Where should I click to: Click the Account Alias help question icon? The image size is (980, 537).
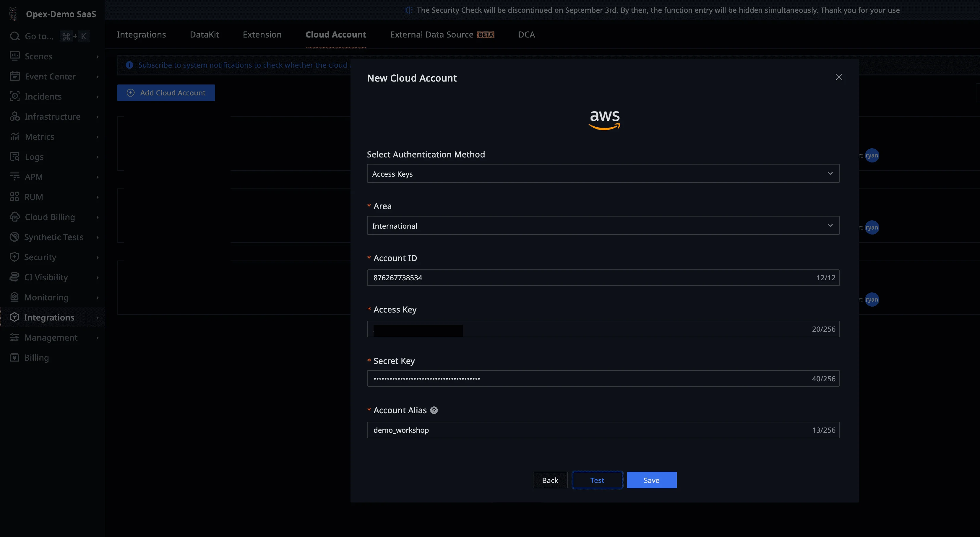(434, 410)
